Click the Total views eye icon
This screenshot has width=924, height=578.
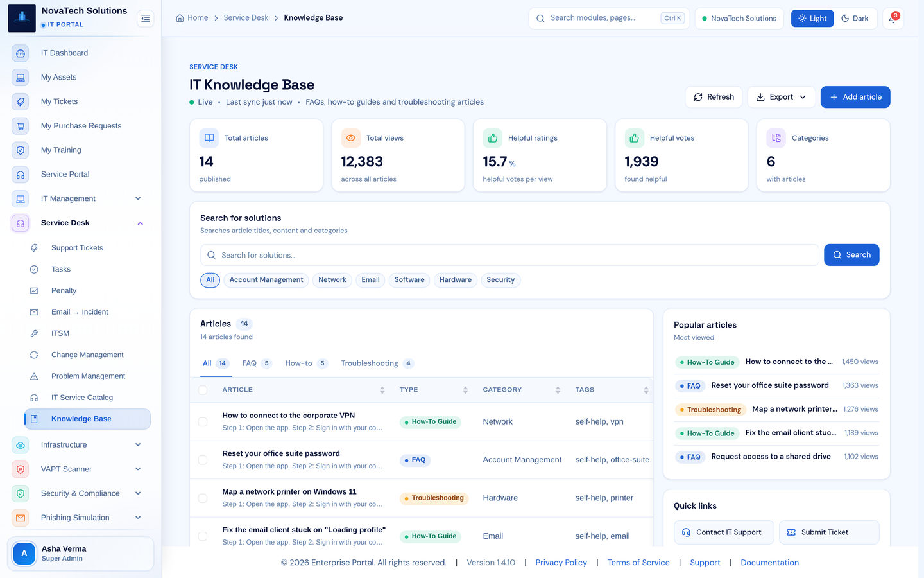pos(351,138)
